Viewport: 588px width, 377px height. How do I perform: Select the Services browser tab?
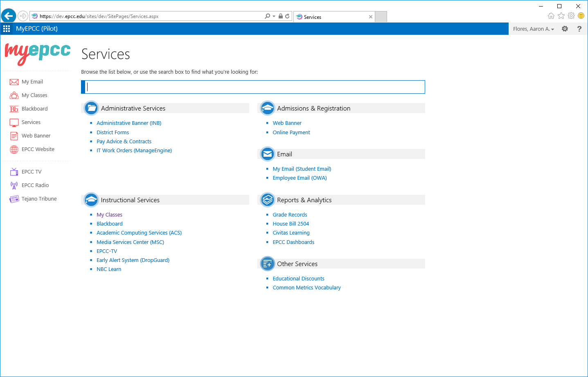pos(334,17)
